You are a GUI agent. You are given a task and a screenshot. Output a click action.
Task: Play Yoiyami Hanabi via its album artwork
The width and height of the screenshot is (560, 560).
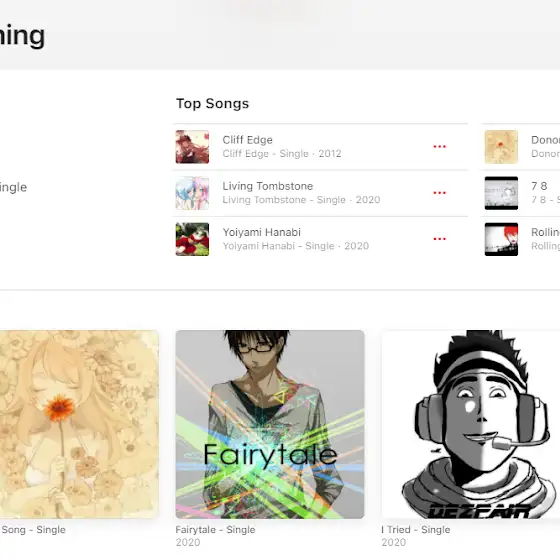(192, 239)
